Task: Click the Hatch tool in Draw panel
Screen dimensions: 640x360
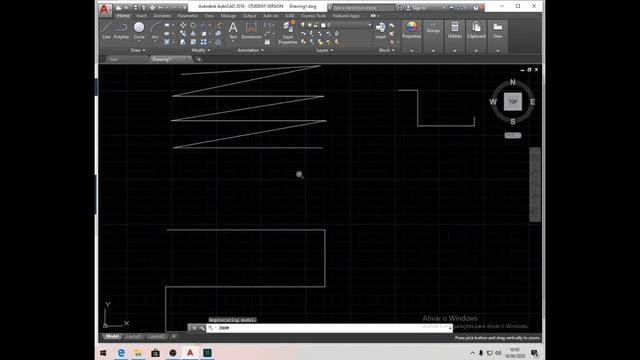Action: coord(167,42)
